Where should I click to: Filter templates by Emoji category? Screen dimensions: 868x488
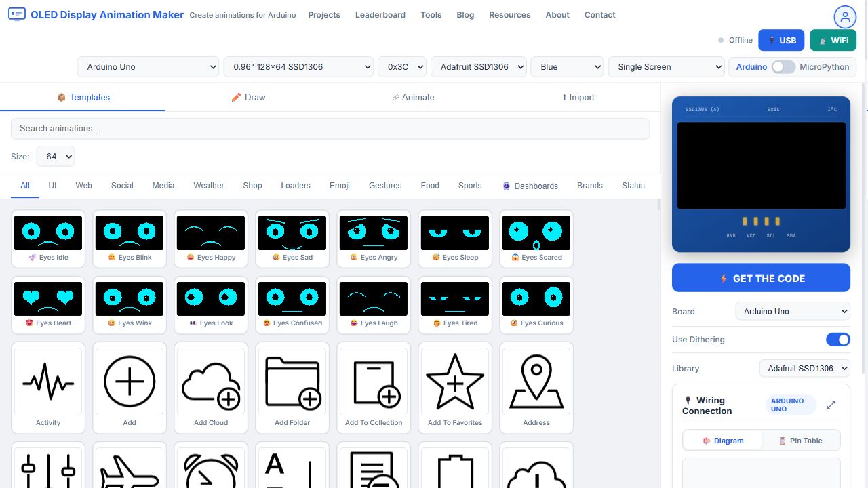click(340, 186)
